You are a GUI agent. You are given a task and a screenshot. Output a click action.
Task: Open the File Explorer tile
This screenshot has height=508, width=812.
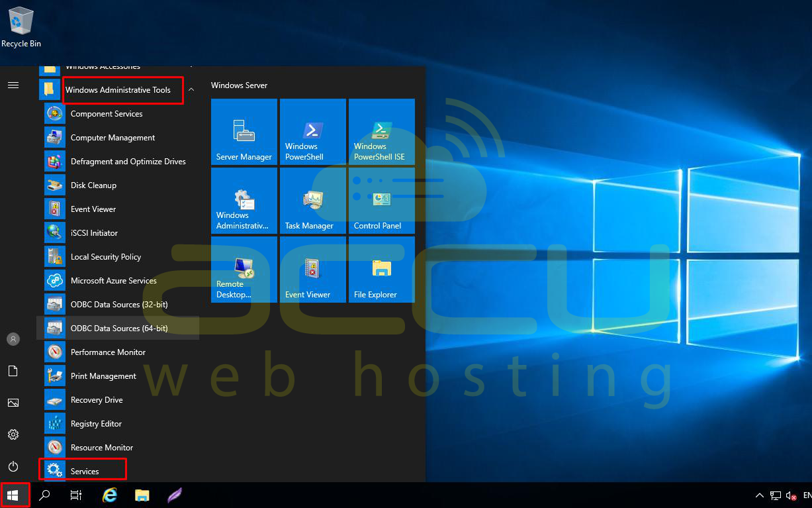point(382,270)
